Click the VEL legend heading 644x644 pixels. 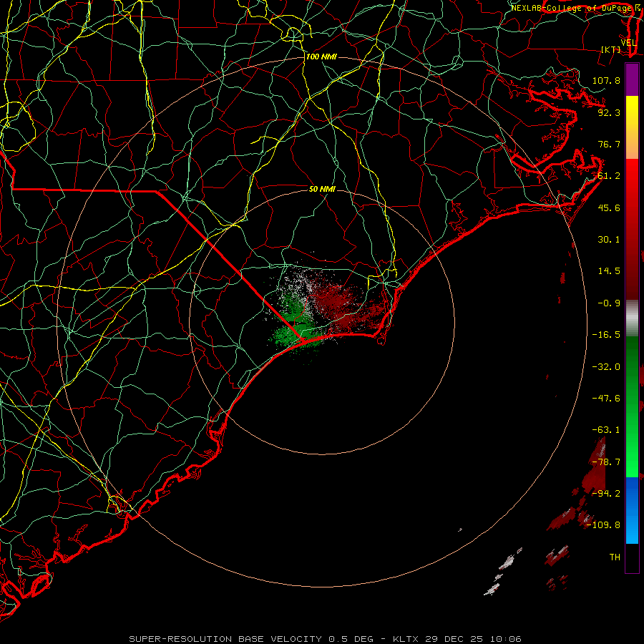coord(628,43)
